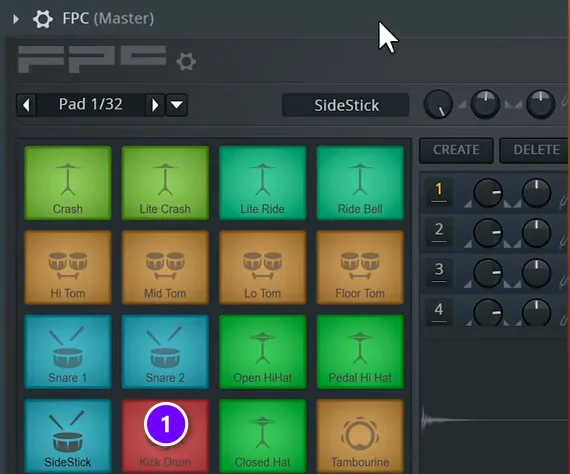Select the Lite Ride pad
The height and width of the screenshot is (474, 570).
(x=263, y=183)
